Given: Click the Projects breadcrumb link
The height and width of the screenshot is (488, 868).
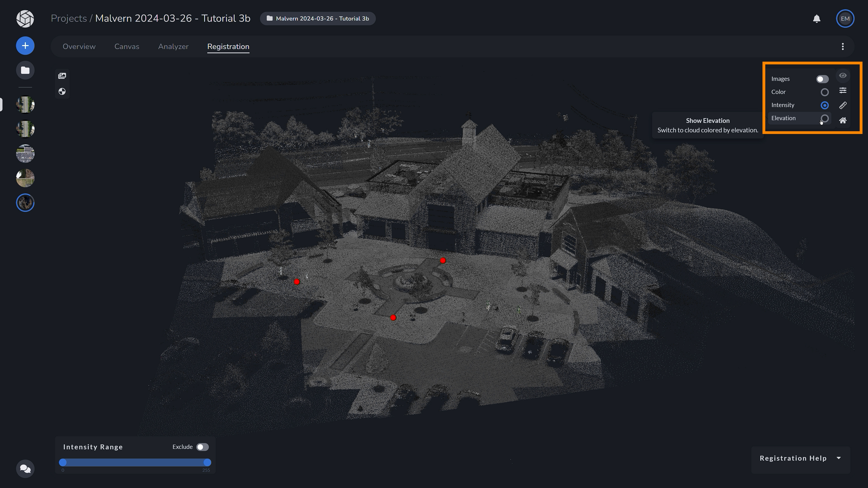Looking at the screenshot, I should pos(69,18).
